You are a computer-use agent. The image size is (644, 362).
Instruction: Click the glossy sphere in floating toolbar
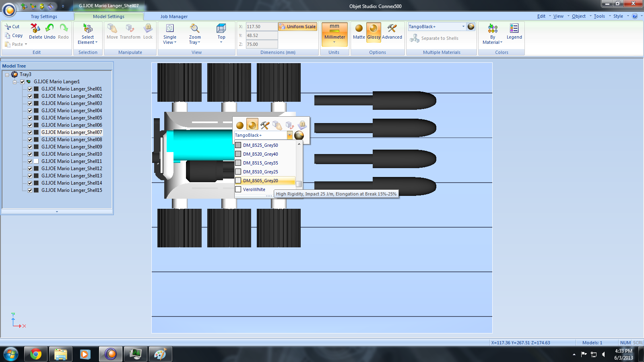tap(252, 125)
